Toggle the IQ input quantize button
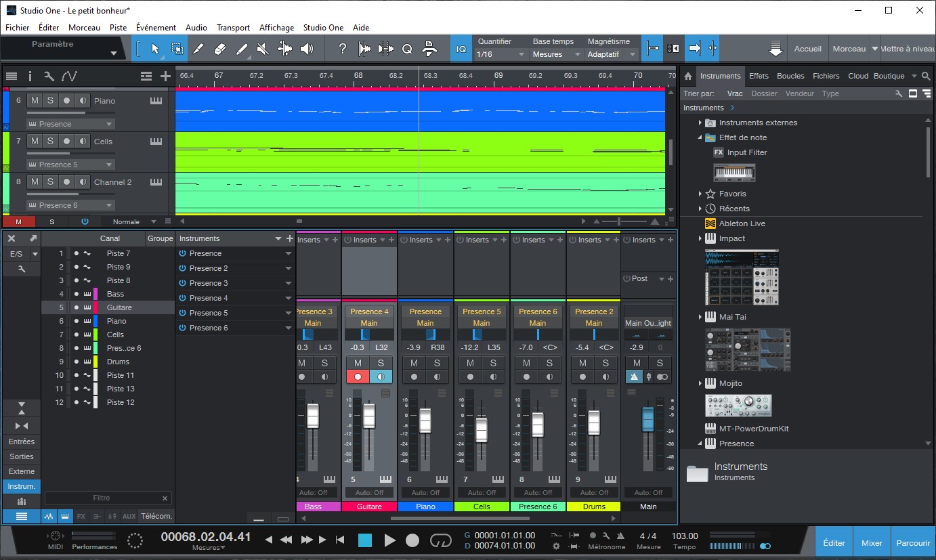 coord(461,49)
